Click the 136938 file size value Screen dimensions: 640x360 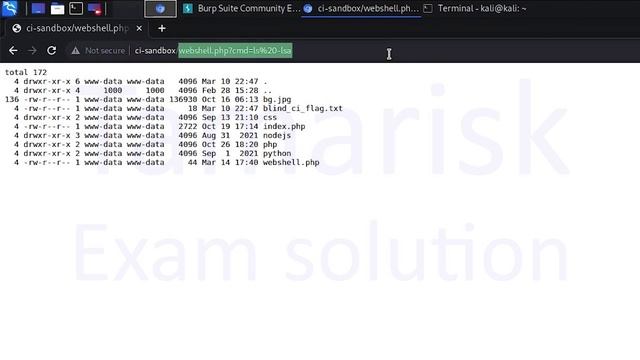(183, 99)
